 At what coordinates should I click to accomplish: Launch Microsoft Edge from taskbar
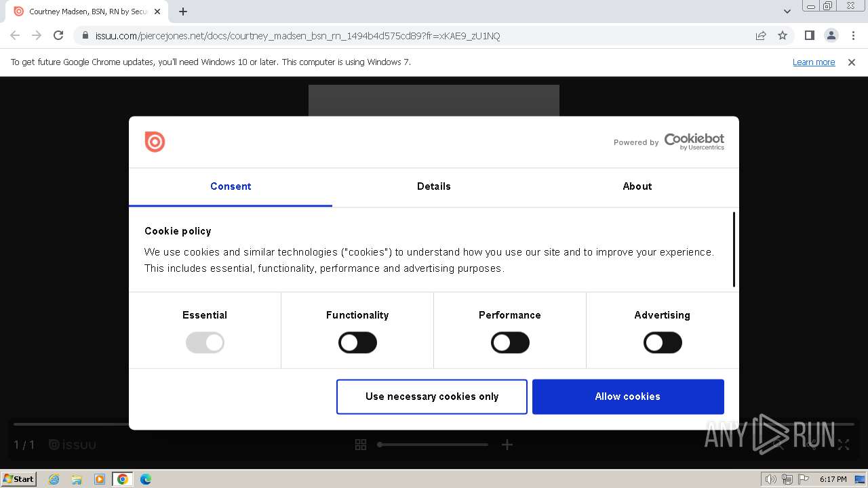(146, 479)
